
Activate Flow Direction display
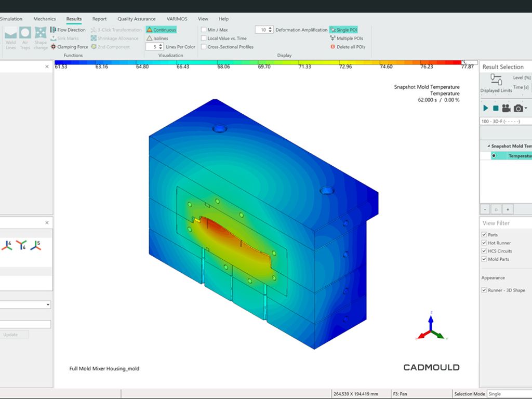click(x=70, y=30)
